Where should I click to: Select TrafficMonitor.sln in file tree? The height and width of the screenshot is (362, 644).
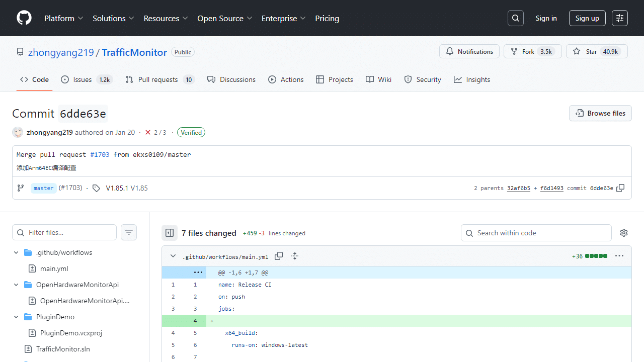point(63,349)
